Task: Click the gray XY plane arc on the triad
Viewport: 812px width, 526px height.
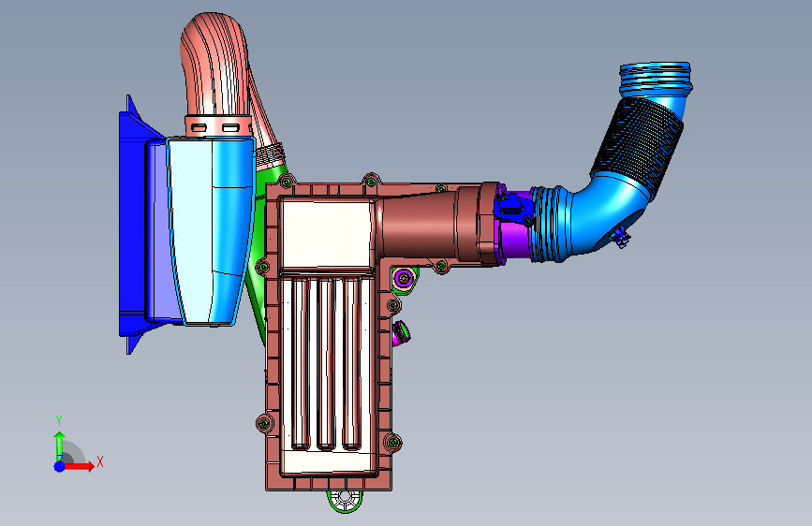Action: click(74, 452)
